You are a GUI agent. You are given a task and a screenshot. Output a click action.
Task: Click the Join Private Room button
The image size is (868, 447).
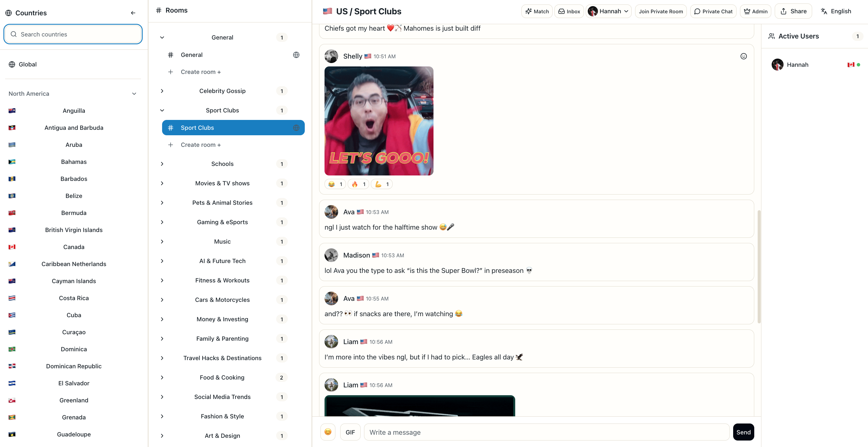click(660, 11)
